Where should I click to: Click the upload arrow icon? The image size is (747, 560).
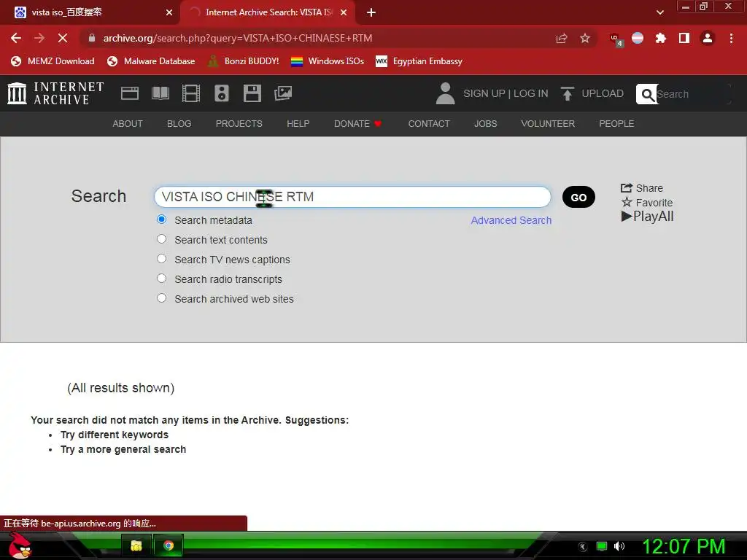pyautogui.click(x=567, y=93)
